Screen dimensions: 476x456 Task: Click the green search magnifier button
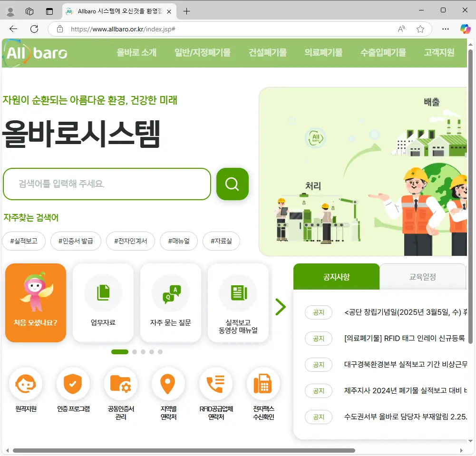pos(232,184)
